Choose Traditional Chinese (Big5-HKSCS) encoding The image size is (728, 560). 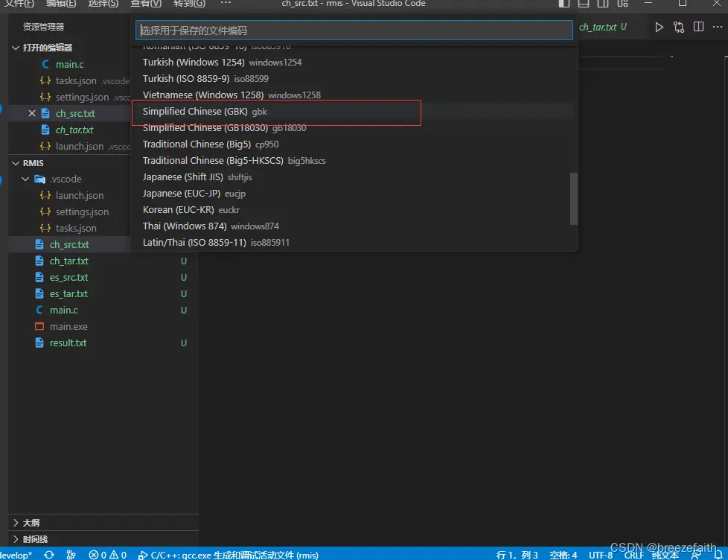[x=354, y=161]
